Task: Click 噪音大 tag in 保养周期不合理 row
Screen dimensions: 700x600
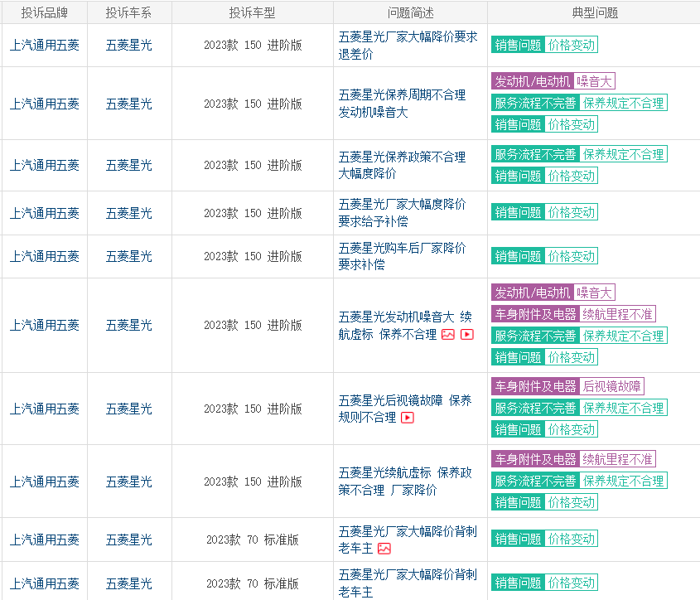Action: point(594,81)
